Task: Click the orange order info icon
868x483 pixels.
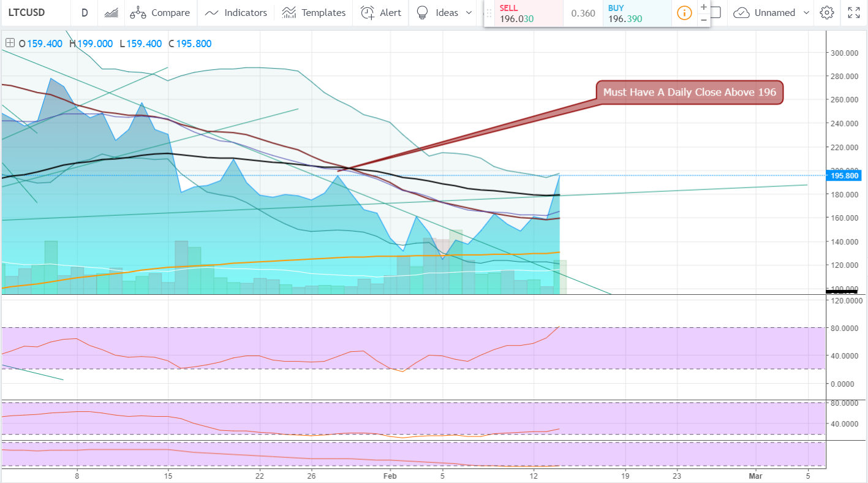Action: pyautogui.click(x=684, y=13)
